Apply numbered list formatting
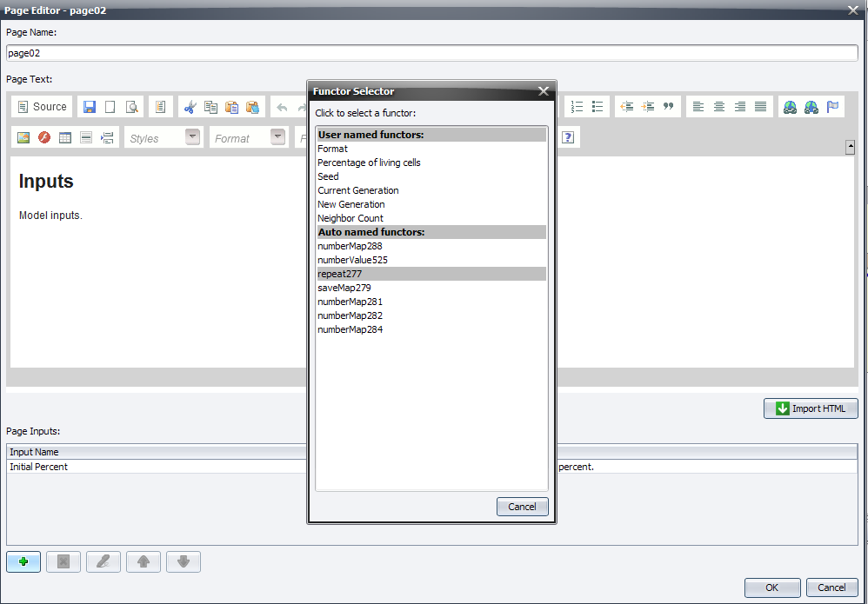The height and width of the screenshot is (604, 868). coord(577,106)
